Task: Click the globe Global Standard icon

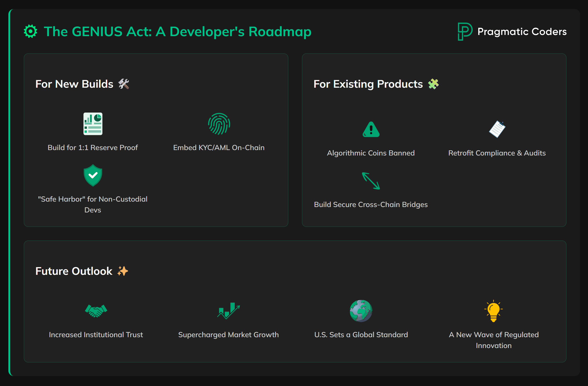Action: point(361,311)
